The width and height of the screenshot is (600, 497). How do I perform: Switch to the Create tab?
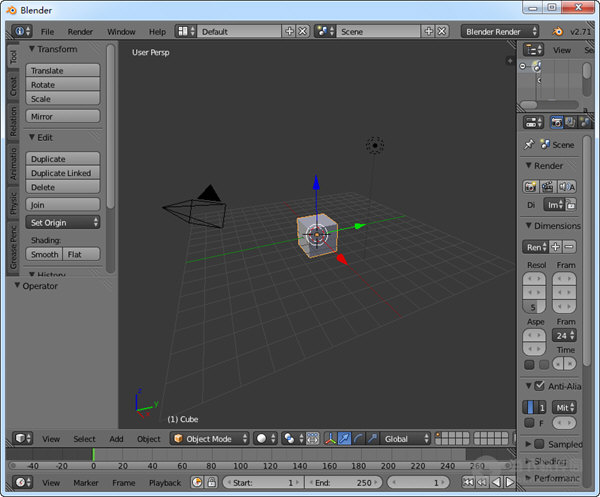click(x=13, y=86)
